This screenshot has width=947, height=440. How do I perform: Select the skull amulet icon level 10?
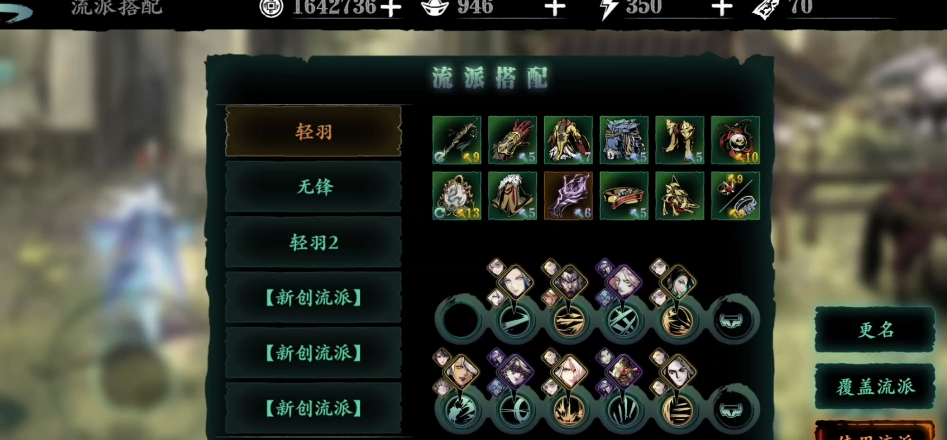[735, 140]
